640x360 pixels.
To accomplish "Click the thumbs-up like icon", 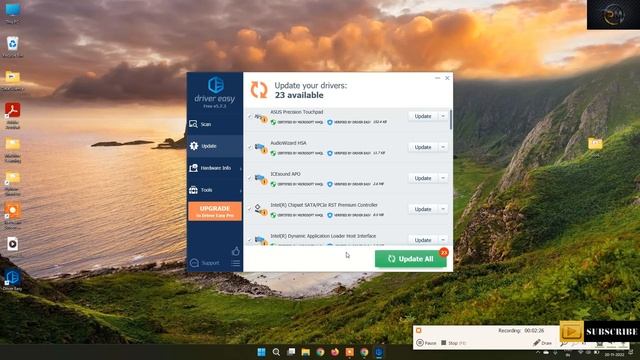I will (236, 251).
